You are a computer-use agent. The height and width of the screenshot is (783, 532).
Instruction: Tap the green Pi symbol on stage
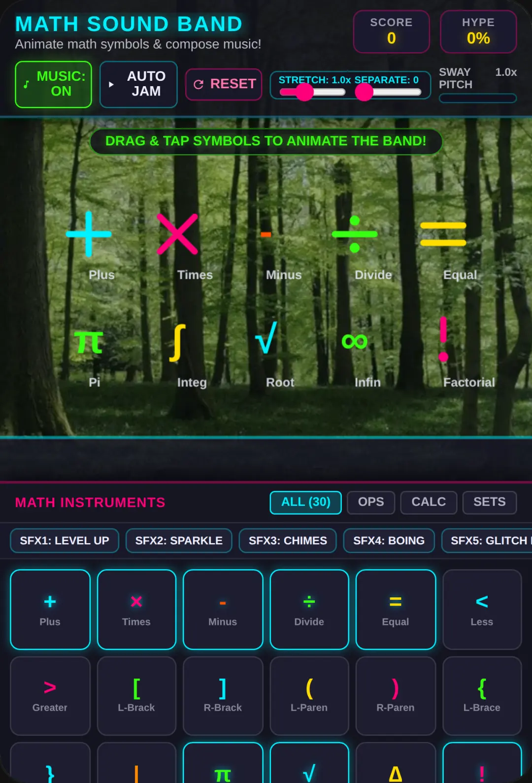89,342
